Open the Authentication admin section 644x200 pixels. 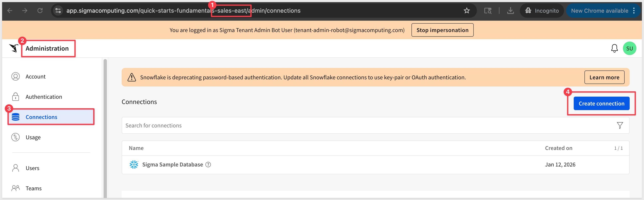pos(44,97)
